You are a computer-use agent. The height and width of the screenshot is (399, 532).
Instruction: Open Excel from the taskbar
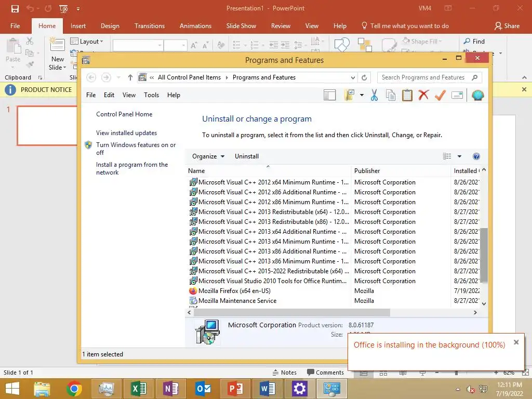[x=139, y=389]
